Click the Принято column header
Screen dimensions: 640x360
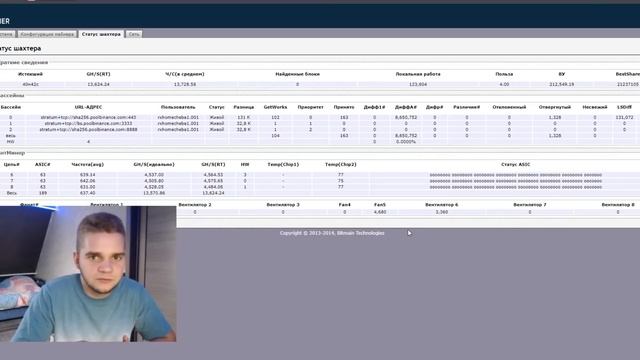pyautogui.click(x=344, y=107)
